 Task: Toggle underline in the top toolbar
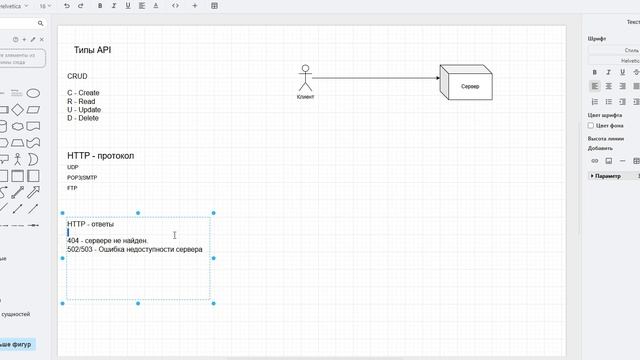coord(128,6)
